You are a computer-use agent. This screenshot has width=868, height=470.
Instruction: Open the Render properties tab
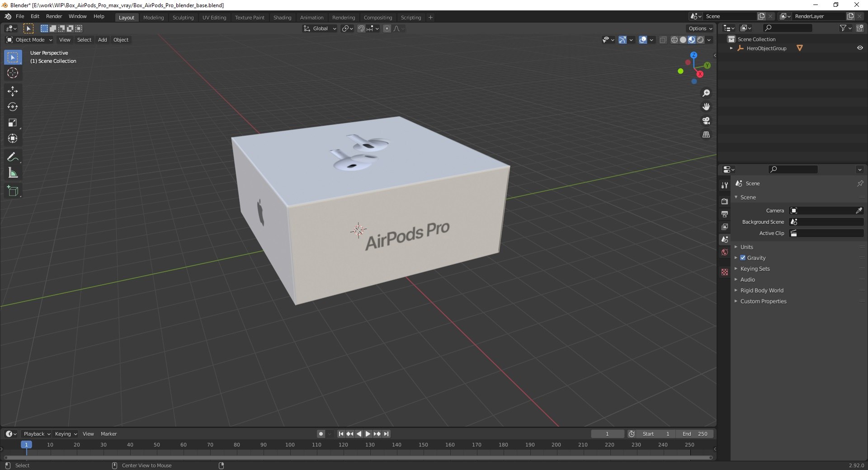pos(725,201)
